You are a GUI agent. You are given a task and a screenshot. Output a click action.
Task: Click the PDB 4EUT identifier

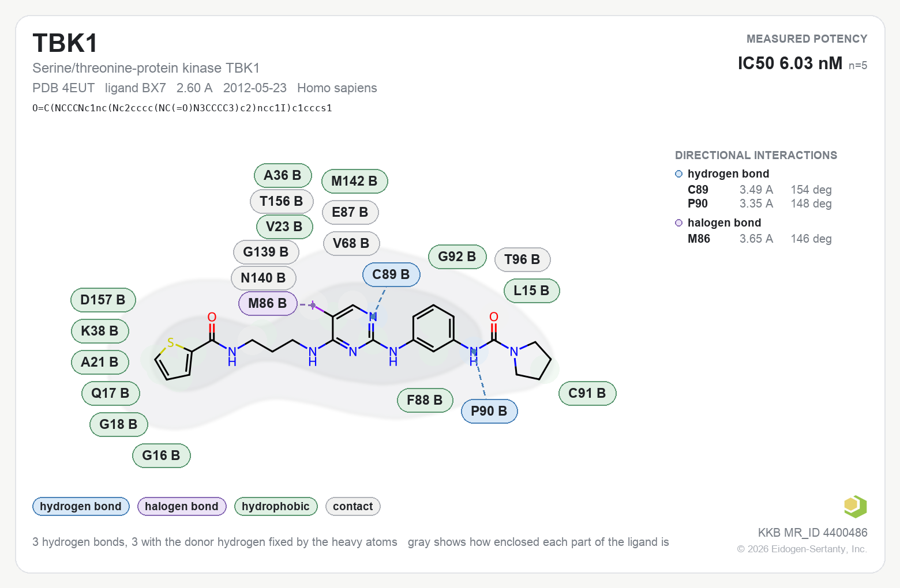click(63, 88)
